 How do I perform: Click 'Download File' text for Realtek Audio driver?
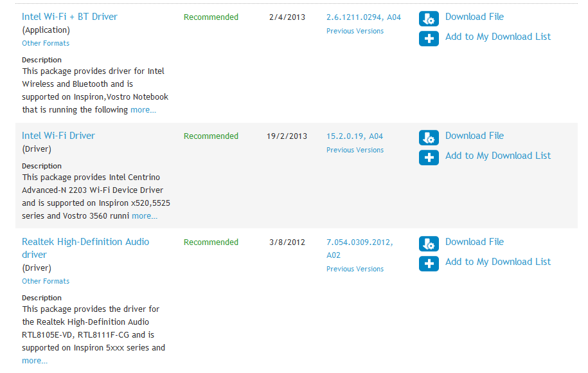[x=474, y=242]
